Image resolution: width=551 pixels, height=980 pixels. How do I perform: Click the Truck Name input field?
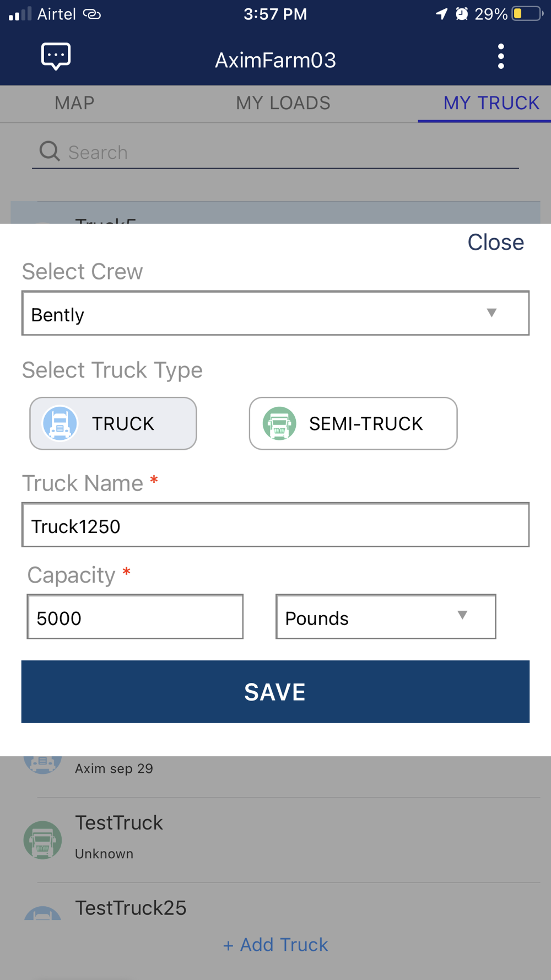[x=275, y=525]
